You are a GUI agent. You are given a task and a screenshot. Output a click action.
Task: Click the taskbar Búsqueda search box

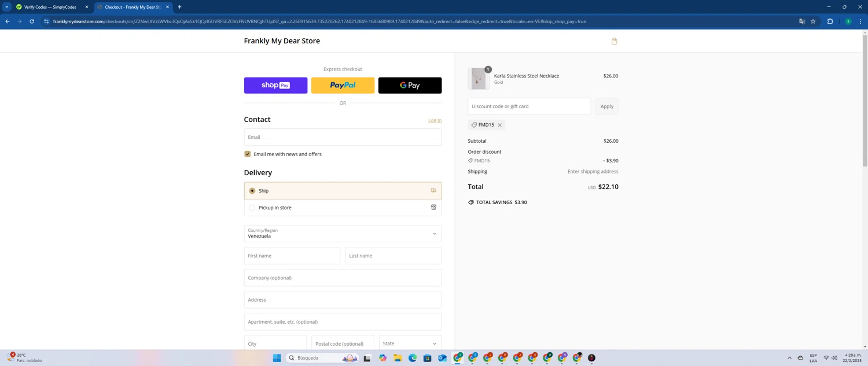323,358
